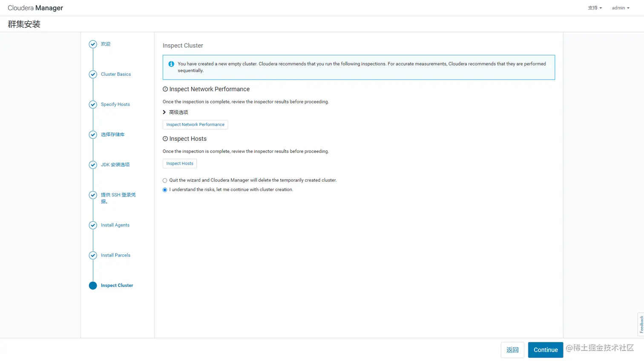Click the Continue button
The width and height of the screenshot is (644, 362).
546,350
